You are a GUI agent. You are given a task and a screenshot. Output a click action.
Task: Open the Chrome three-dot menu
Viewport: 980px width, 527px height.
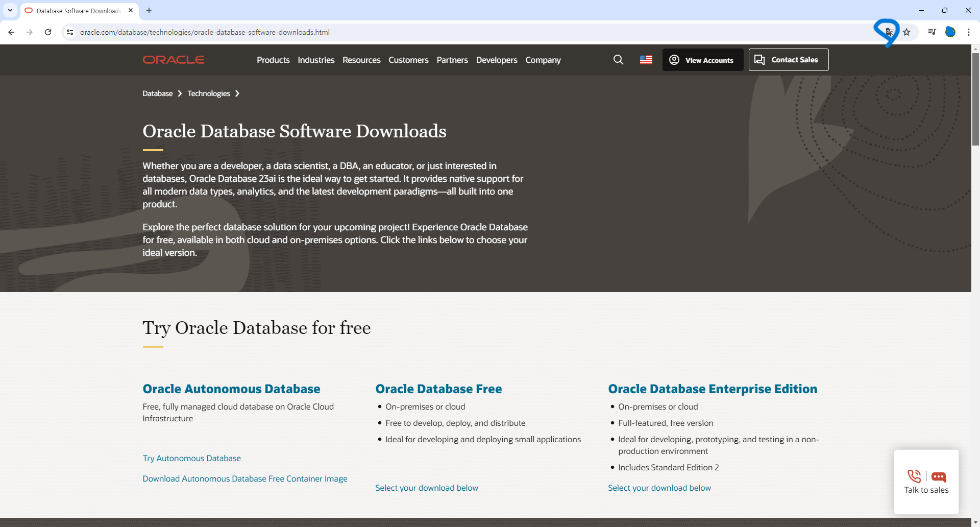[x=969, y=32]
